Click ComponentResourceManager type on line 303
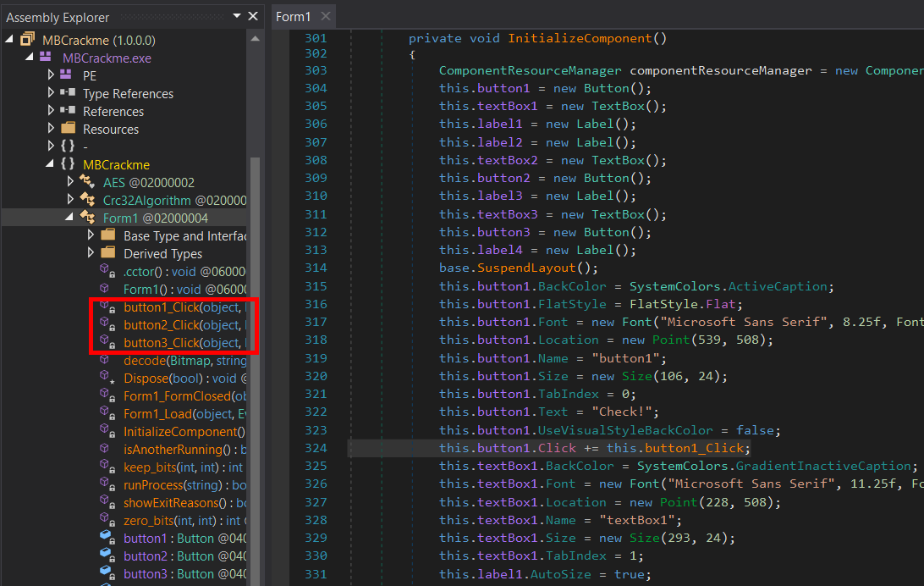 point(530,70)
